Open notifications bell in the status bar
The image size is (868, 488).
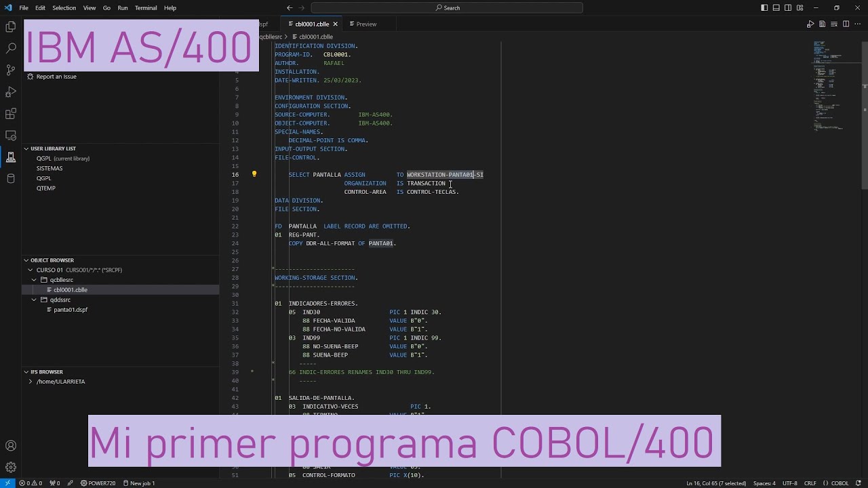859,483
